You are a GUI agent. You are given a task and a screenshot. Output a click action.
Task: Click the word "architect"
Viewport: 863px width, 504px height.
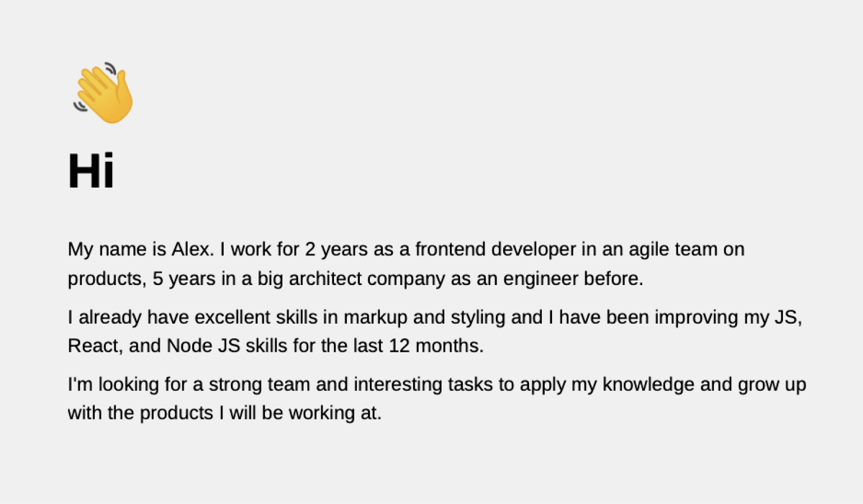pyautogui.click(x=325, y=278)
